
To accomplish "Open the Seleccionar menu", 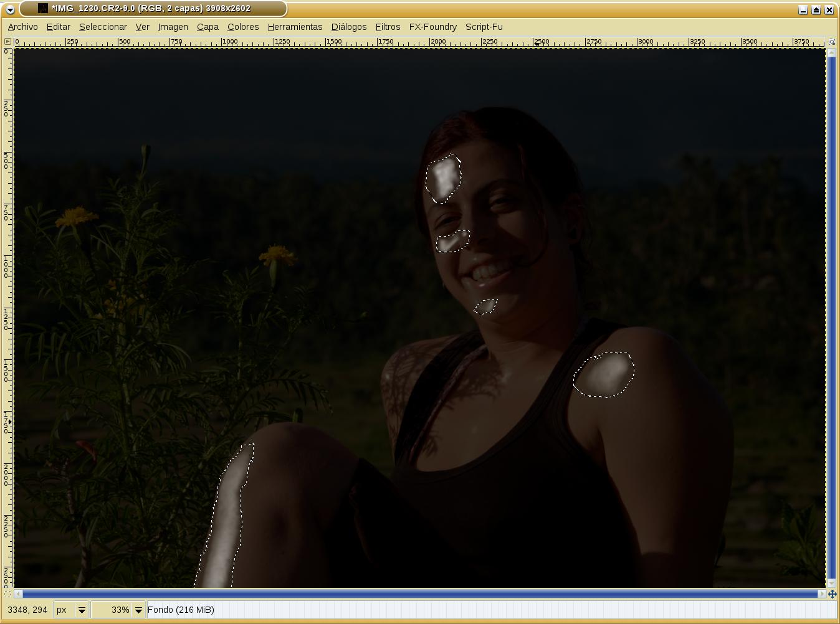I will [103, 27].
